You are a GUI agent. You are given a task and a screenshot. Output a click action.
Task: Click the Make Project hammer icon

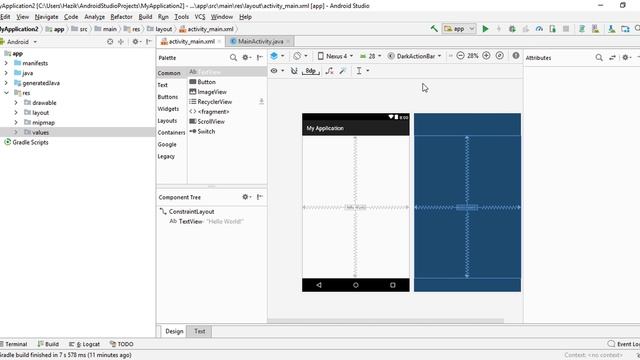coord(434,29)
